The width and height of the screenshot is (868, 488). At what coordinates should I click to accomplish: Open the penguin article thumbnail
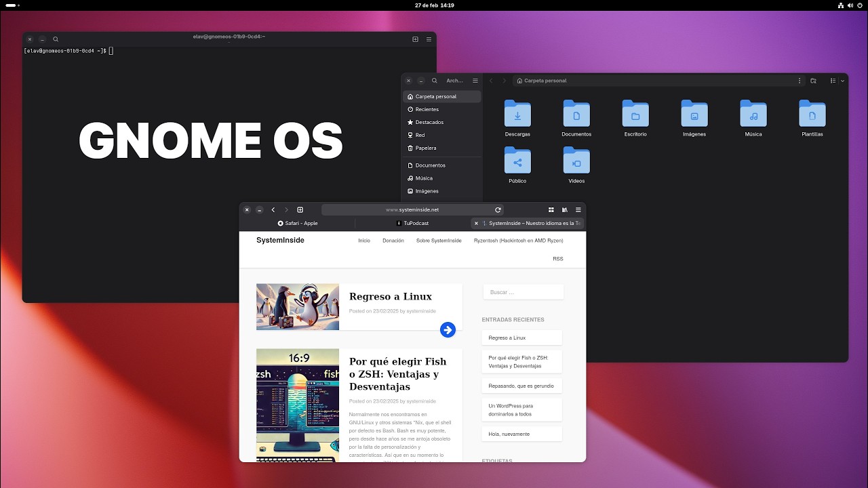298,307
